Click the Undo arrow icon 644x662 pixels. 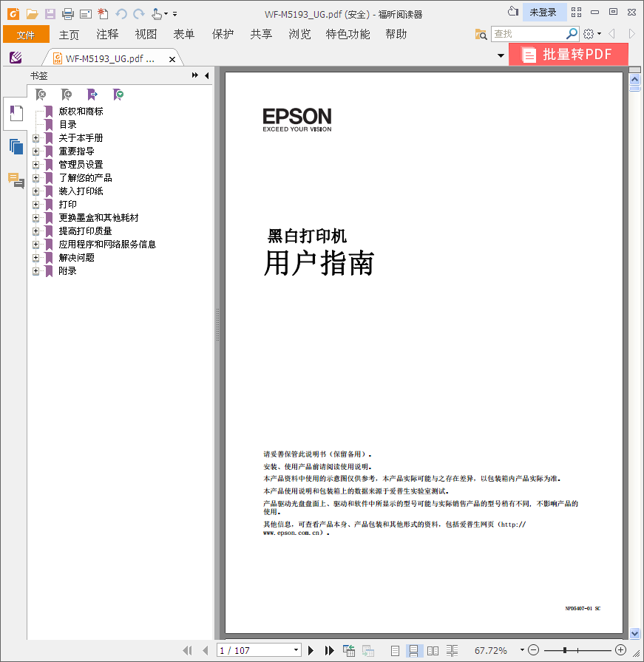click(121, 14)
